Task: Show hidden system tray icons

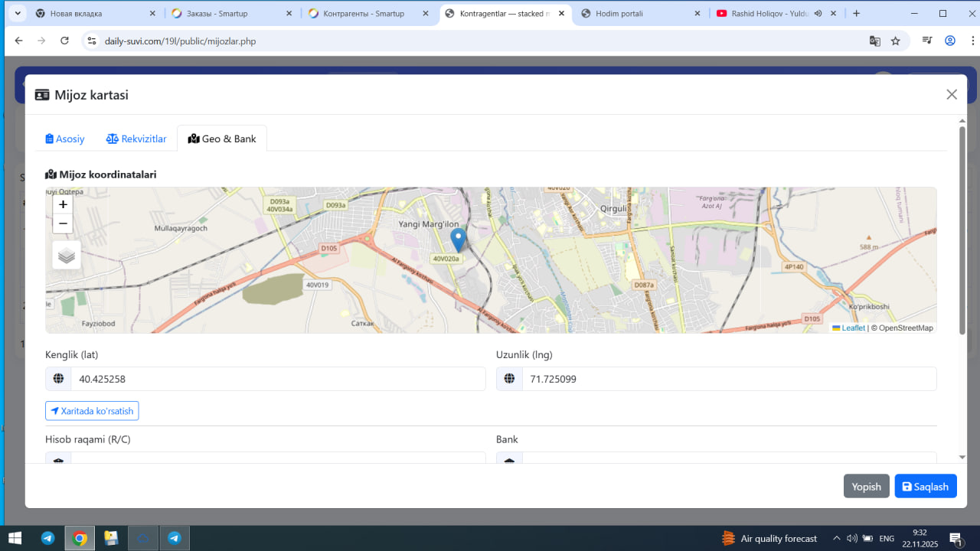Action: click(836, 539)
